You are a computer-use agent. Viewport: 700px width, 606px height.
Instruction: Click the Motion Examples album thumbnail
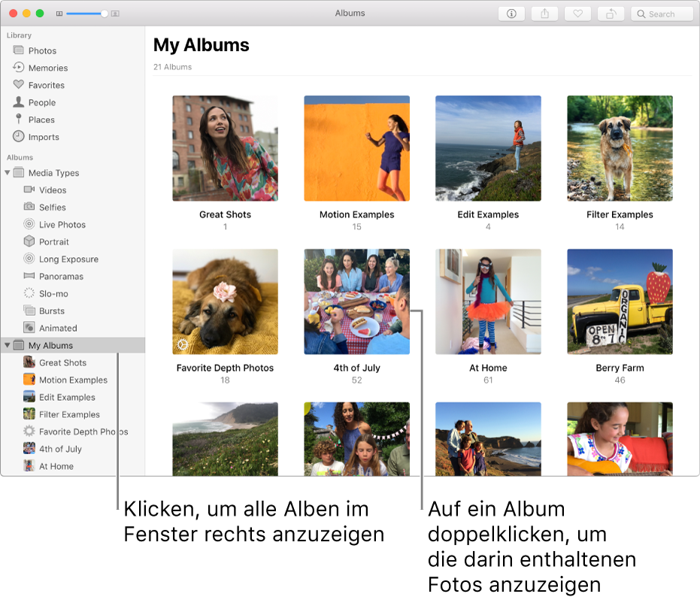(x=356, y=148)
